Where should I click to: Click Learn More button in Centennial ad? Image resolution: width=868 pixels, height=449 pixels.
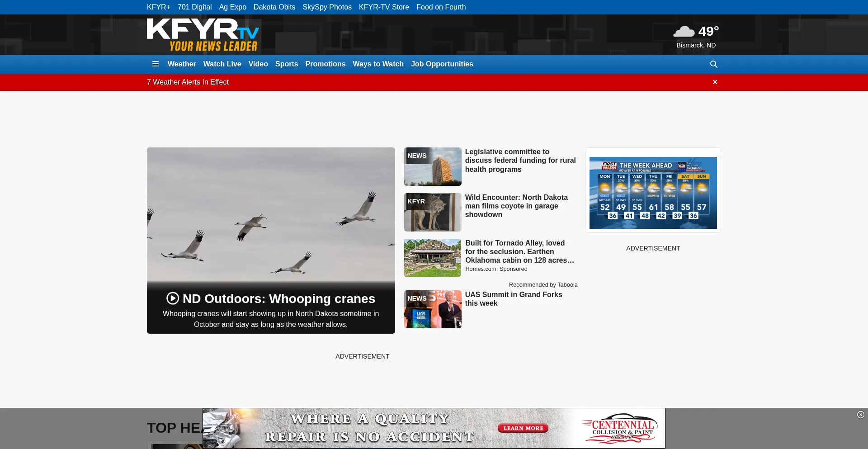coord(523,428)
